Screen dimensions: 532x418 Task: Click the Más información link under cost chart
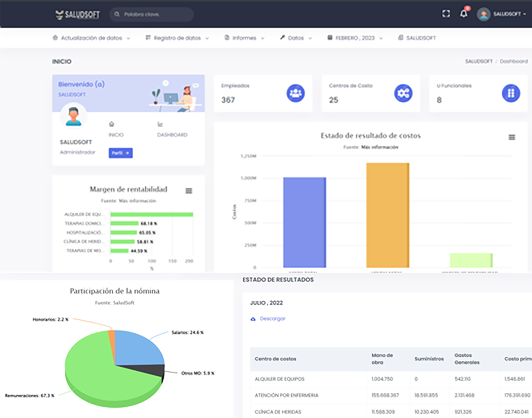pyautogui.click(x=379, y=147)
